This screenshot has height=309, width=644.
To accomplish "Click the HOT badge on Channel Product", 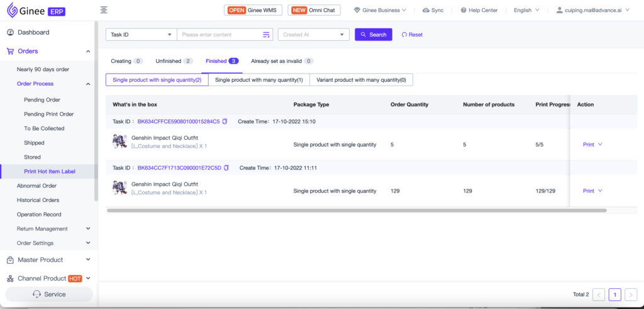I will point(75,279).
